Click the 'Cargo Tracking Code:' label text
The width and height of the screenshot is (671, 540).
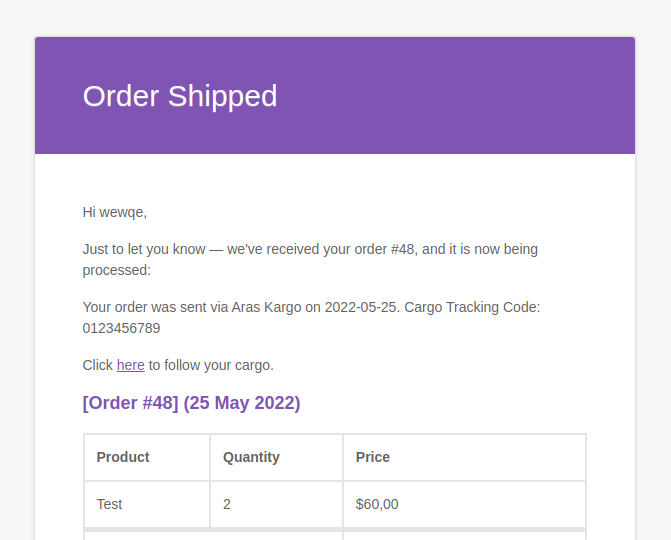[x=472, y=307]
